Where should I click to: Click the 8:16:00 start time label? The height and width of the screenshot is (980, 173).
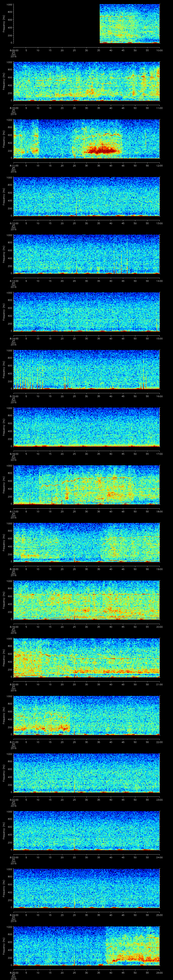click(x=14, y=454)
